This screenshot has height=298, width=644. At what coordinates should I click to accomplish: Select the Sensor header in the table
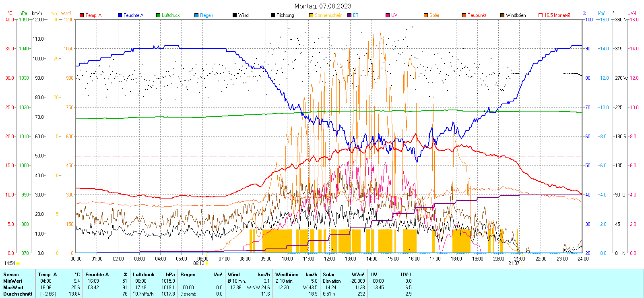tap(11, 275)
